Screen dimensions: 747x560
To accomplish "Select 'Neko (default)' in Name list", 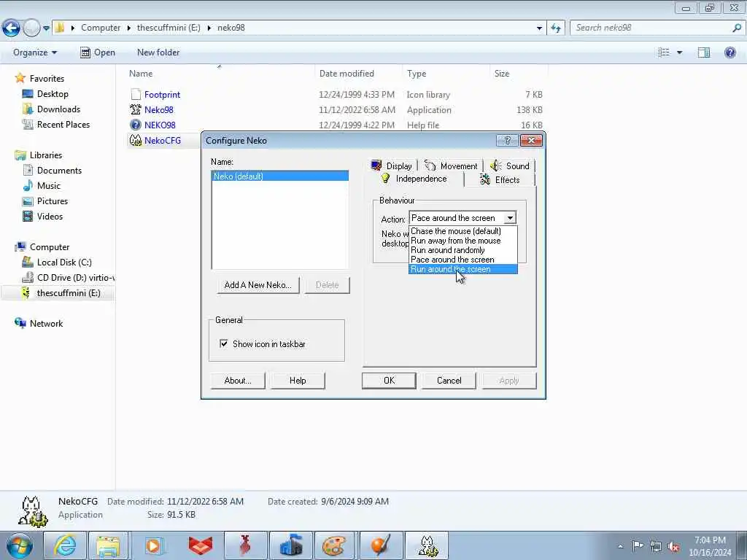I will point(280,176).
